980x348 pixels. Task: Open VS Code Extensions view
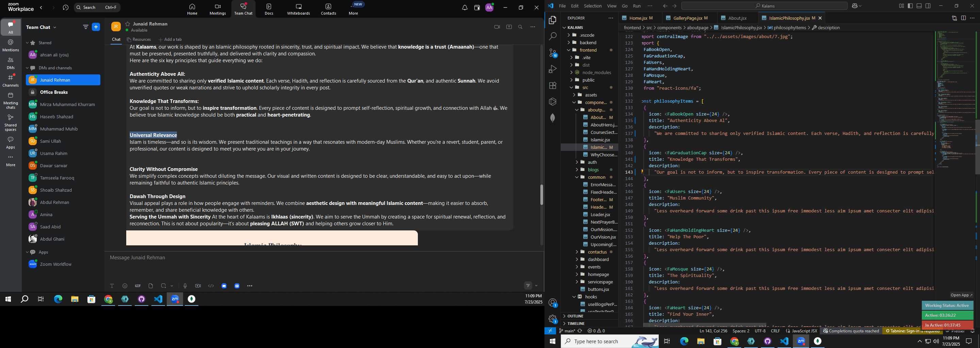[553, 86]
